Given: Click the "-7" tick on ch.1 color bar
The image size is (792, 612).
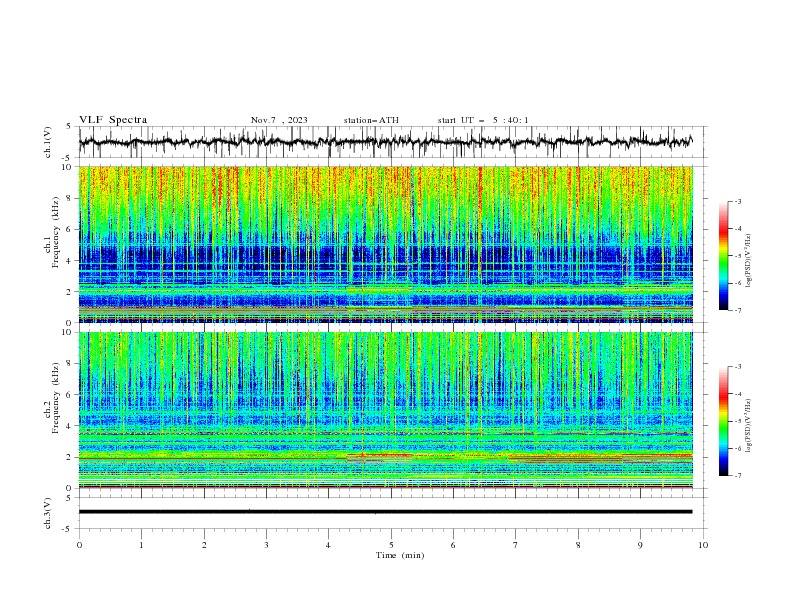Looking at the screenshot, I should pyautogui.click(x=737, y=311).
